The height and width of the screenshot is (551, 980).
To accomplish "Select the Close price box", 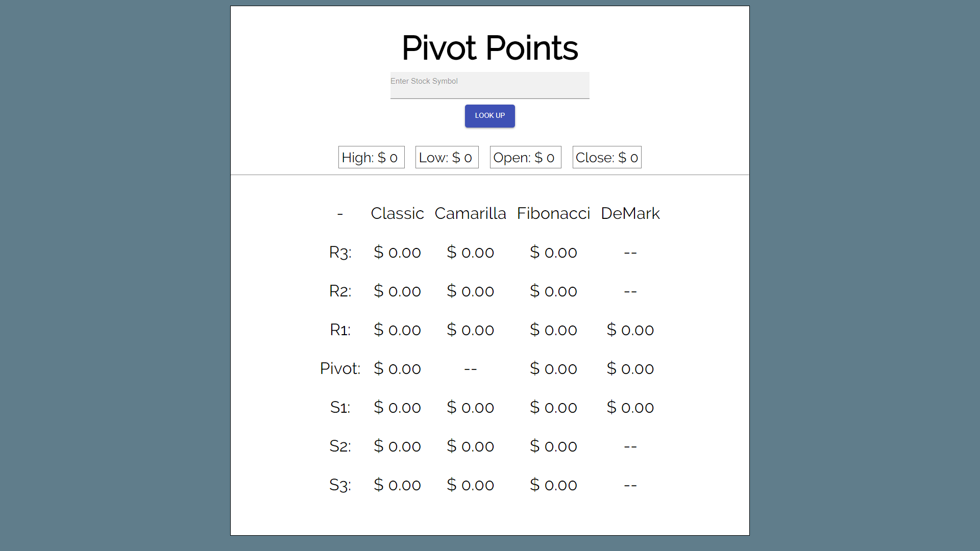I will tap(606, 158).
